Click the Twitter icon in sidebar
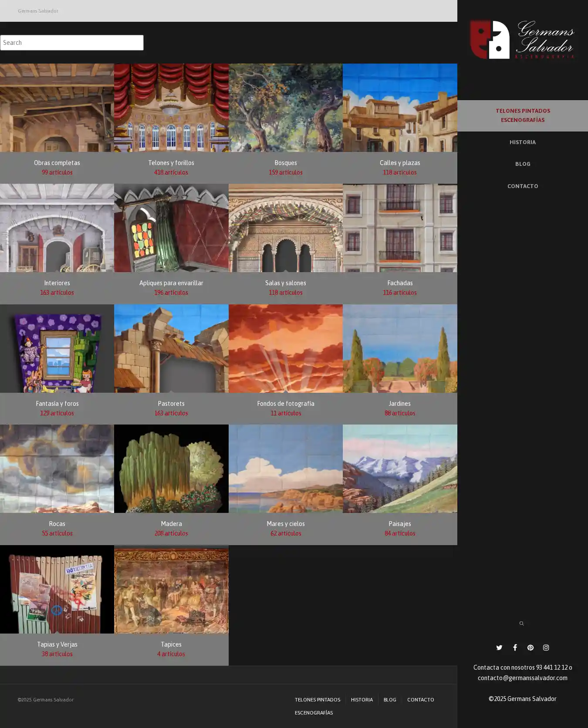The width and height of the screenshot is (588, 728). click(x=499, y=647)
